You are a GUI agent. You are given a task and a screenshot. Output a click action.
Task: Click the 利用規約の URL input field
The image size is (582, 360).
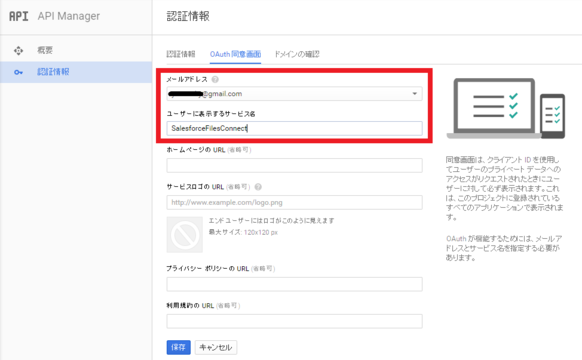click(x=294, y=321)
